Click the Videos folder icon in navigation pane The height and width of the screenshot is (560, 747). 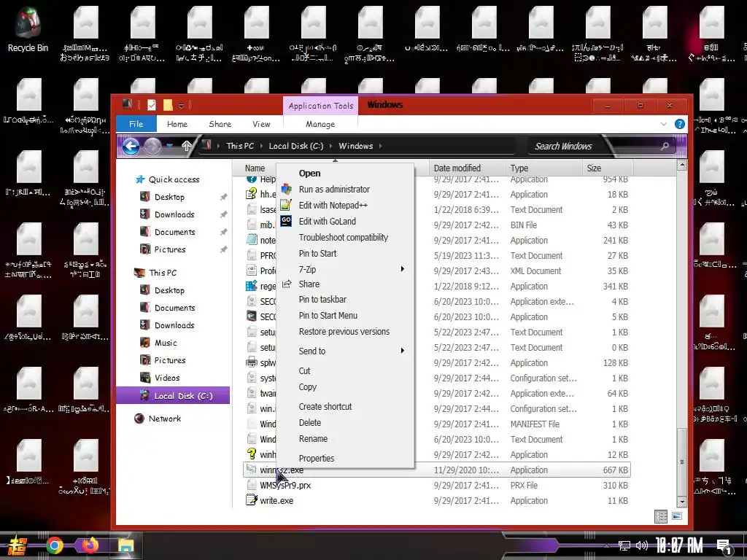[x=145, y=378]
